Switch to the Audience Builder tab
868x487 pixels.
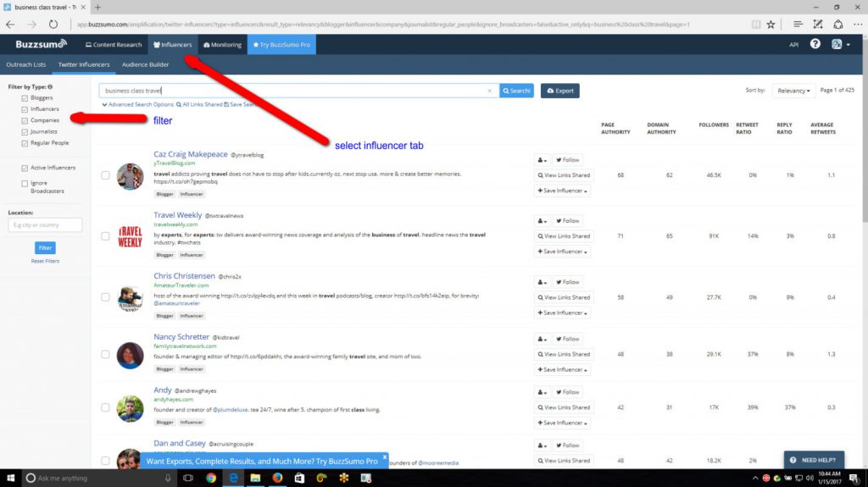coord(146,64)
